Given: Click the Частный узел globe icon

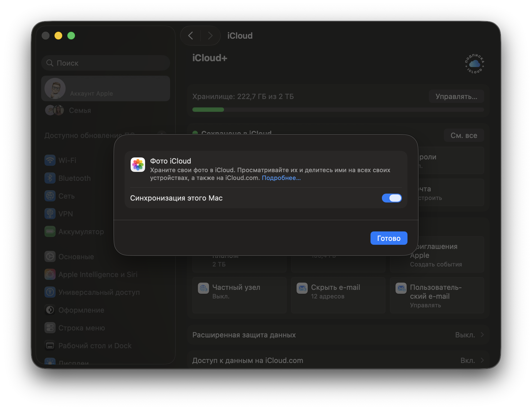Looking at the screenshot, I should point(203,288).
